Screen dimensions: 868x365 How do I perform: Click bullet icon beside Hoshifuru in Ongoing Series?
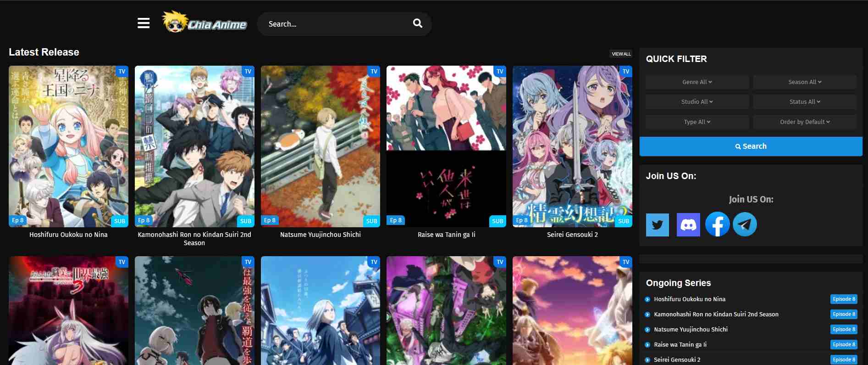coord(647,299)
